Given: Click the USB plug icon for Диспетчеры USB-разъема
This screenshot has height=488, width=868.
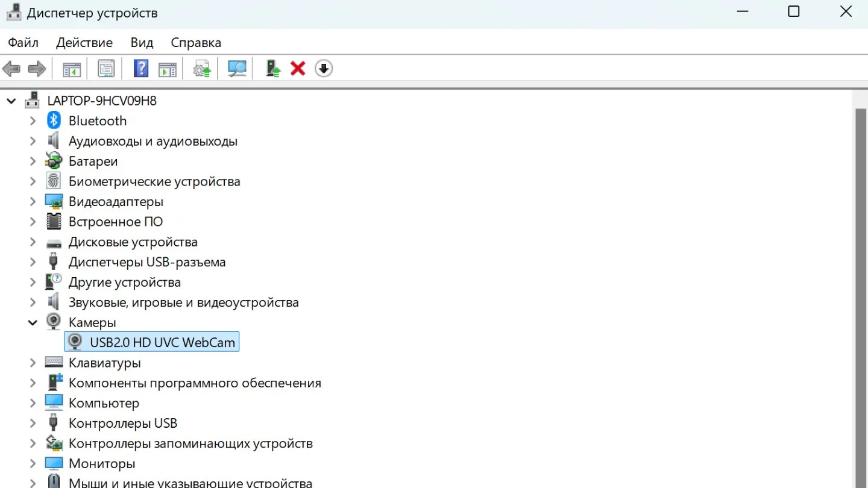Looking at the screenshot, I should click(54, 262).
